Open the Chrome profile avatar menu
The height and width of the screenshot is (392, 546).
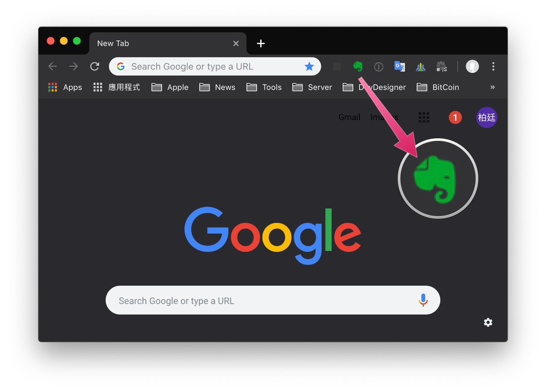pyautogui.click(x=472, y=66)
